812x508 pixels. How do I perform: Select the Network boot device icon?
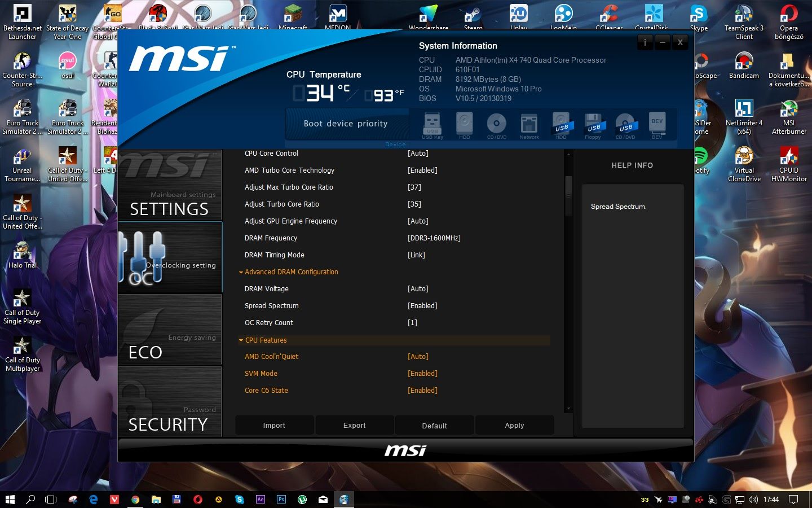pyautogui.click(x=529, y=125)
